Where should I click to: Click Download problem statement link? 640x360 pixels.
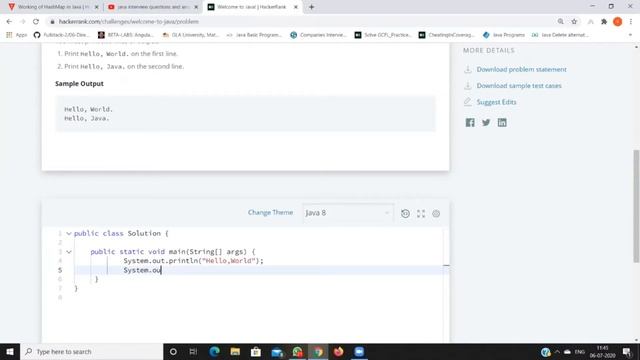tap(521, 69)
